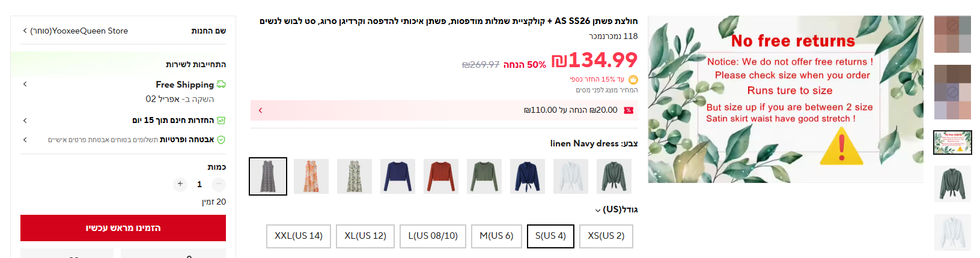
Task: Expand the ₪20.00 off coupon banner
Action: (x=260, y=110)
